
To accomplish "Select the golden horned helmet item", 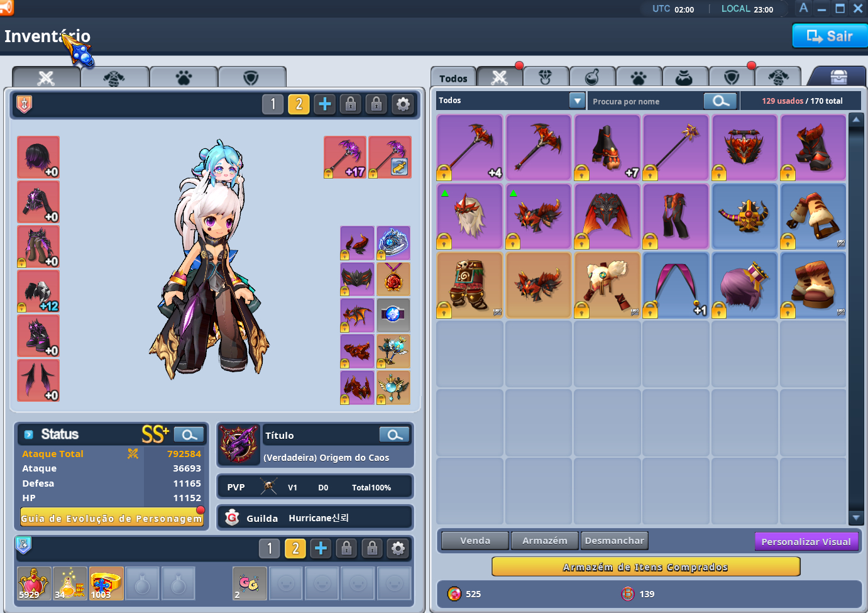I will [x=744, y=216].
